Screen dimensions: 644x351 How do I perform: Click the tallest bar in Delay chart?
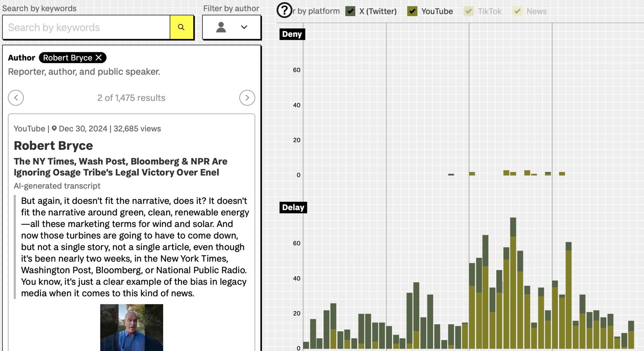(513, 283)
